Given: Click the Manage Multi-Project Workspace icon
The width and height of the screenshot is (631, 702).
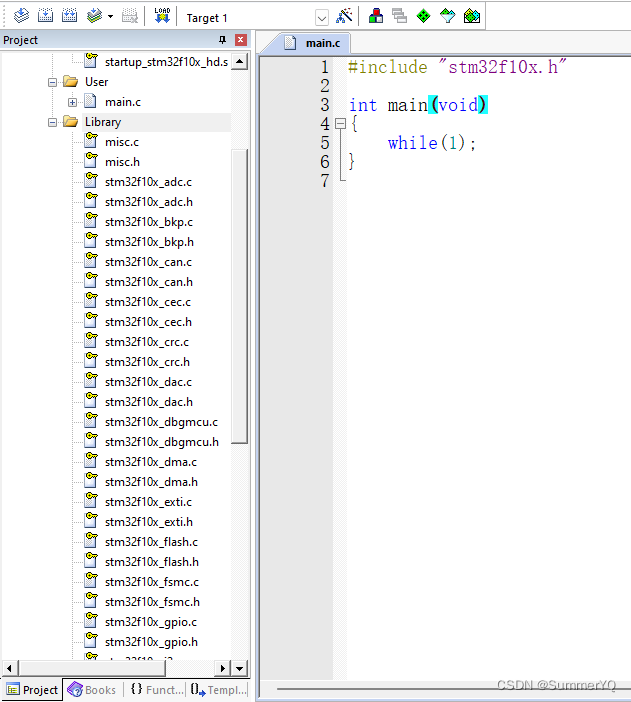Looking at the screenshot, I should click(x=399, y=16).
